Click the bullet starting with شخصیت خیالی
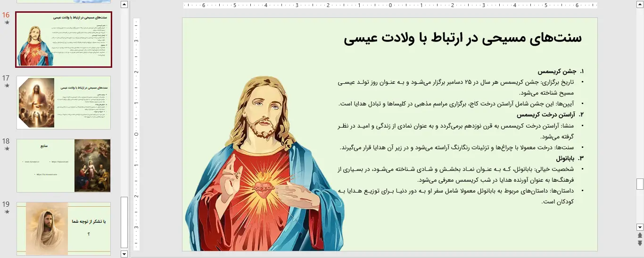The image size is (644, 258). pos(461,174)
